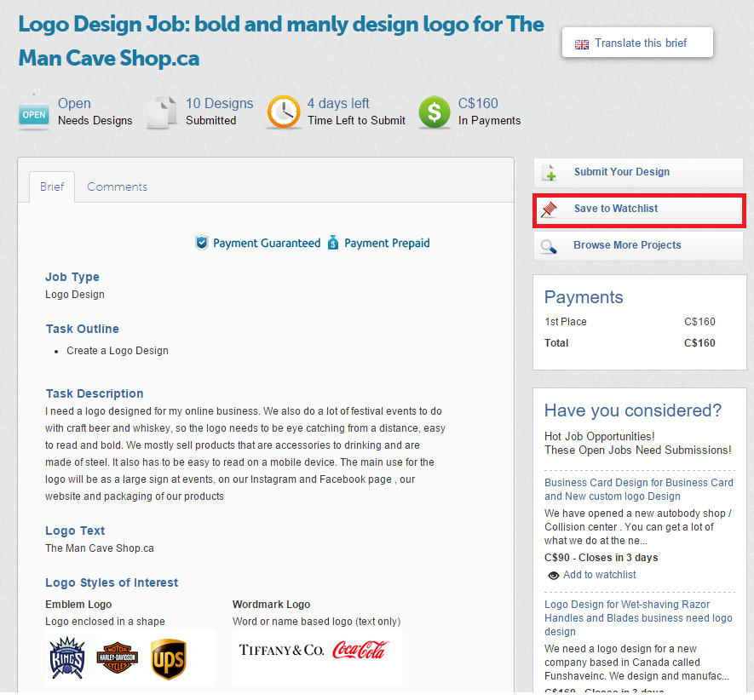754x700 pixels.
Task: Open the Brief tab
Action: (x=52, y=186)
